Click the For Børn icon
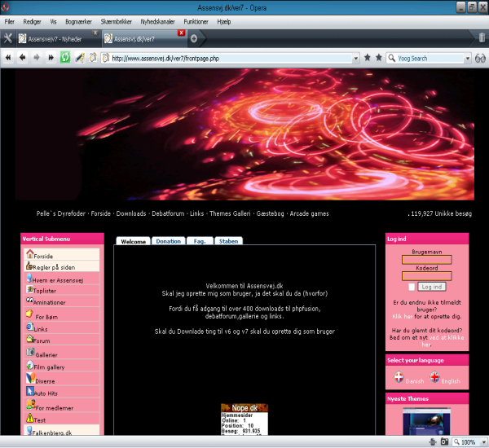Viewport: 489px width, 448px height. 29,314
